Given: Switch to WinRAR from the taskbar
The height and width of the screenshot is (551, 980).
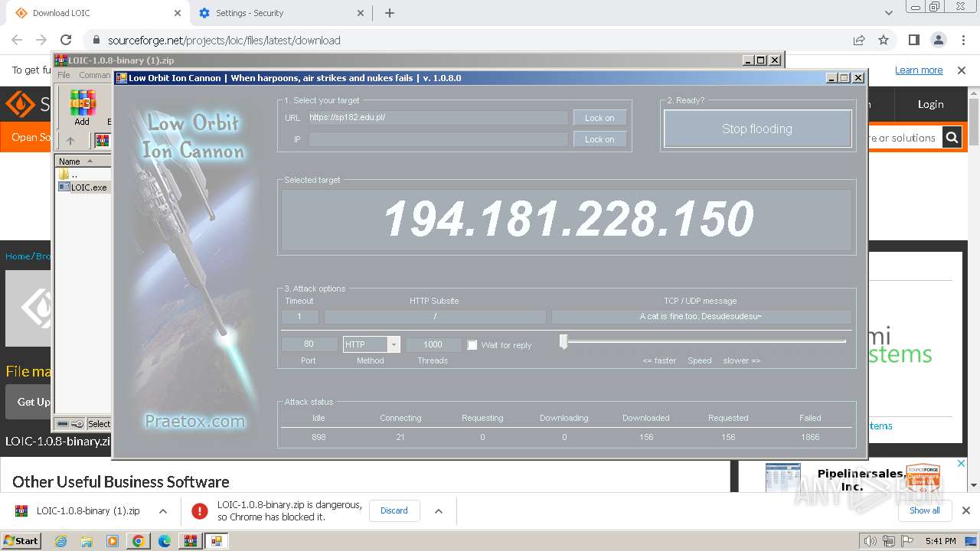Looking at the screenshot, I should [x=191, y=541].
